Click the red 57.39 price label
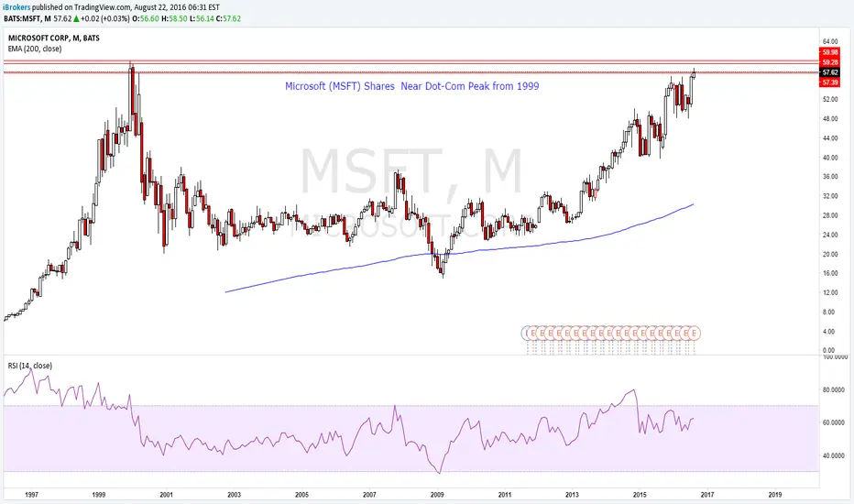 click(829, 82)
